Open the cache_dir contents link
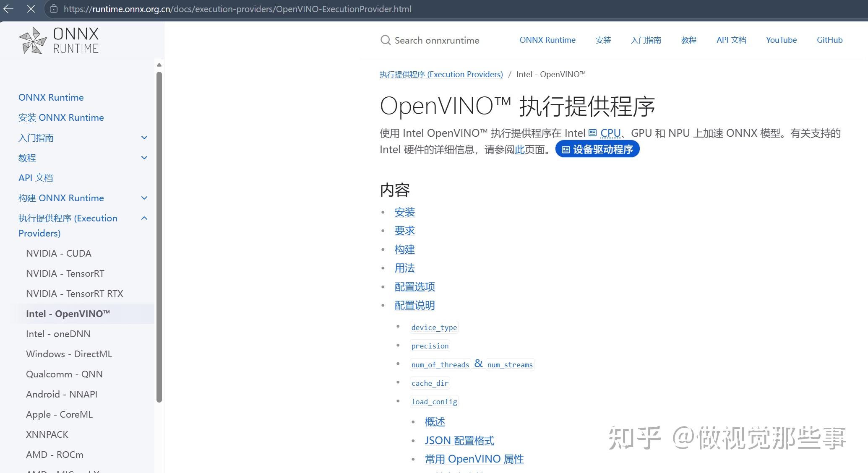868x473 pixels. click(x=430, y=383)
